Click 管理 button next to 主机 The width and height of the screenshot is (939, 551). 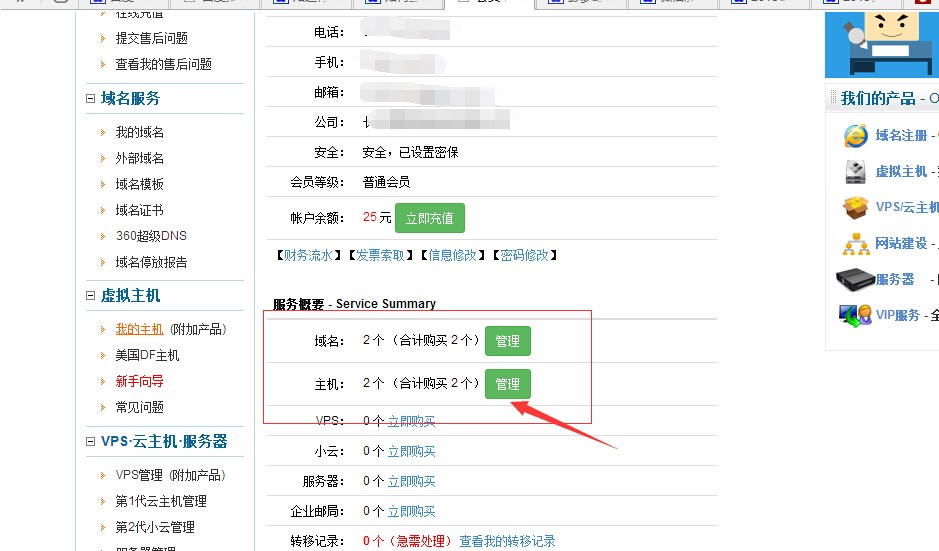pyautogui.click(x=507, y=384)
